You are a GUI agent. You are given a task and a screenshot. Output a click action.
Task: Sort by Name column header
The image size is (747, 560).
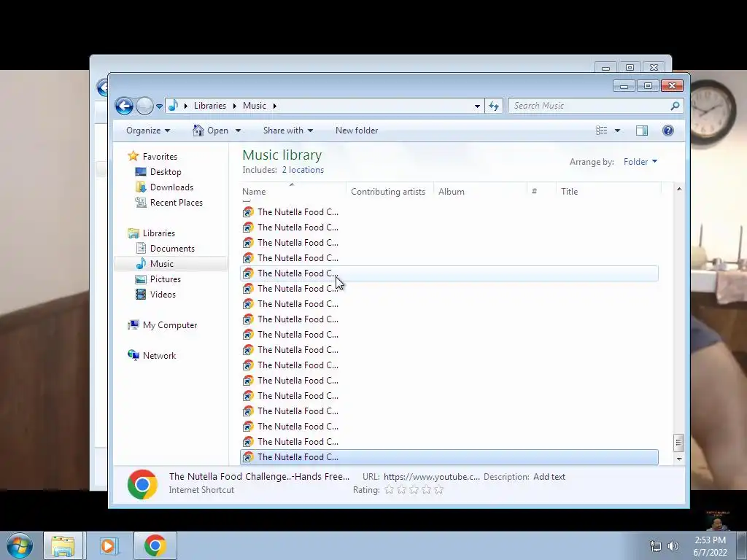[293, 192]
